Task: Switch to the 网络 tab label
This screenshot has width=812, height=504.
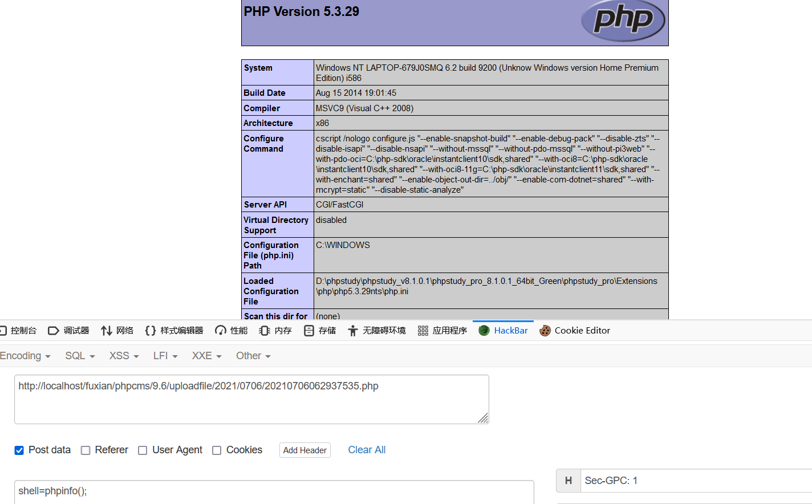Action: [125, 331]
